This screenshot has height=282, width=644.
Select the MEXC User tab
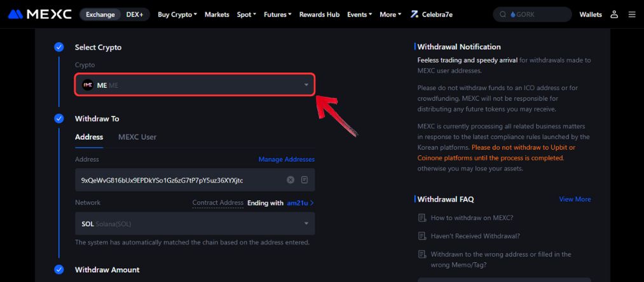tap(137, 137)
